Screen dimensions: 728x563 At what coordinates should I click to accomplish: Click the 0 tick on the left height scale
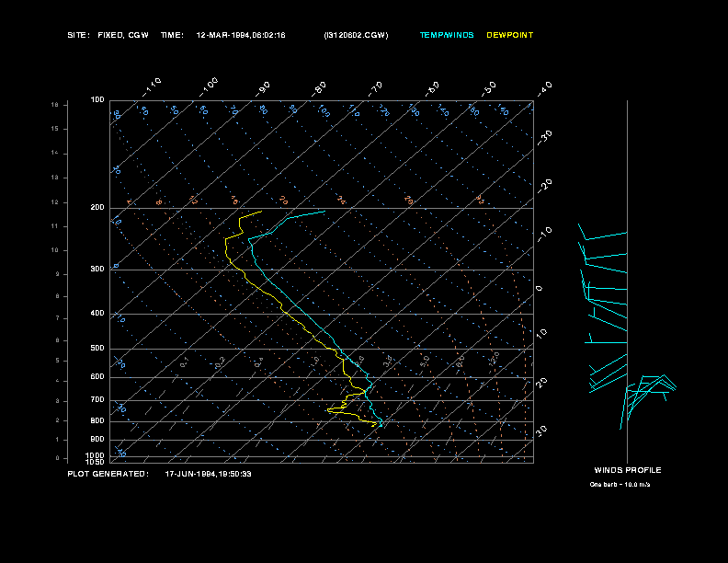58,458
